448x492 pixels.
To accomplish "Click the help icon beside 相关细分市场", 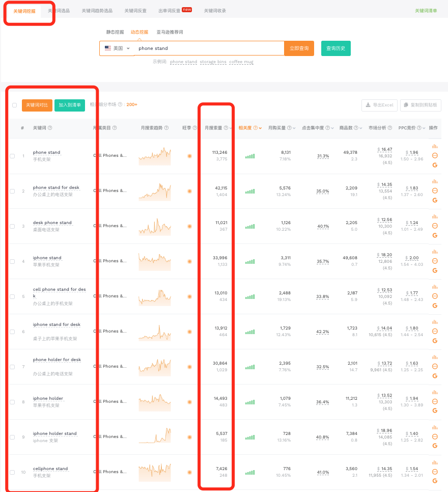I will [120, 104].
